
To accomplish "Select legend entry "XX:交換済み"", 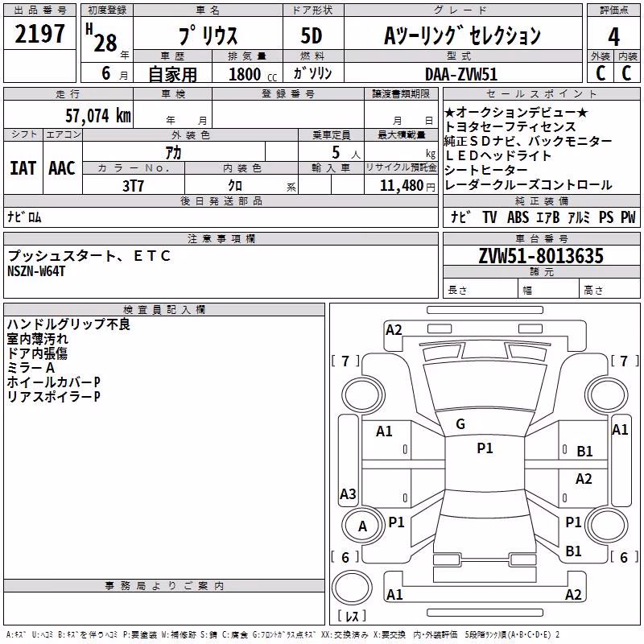I will pyautogui.click(x=345, y=634).
